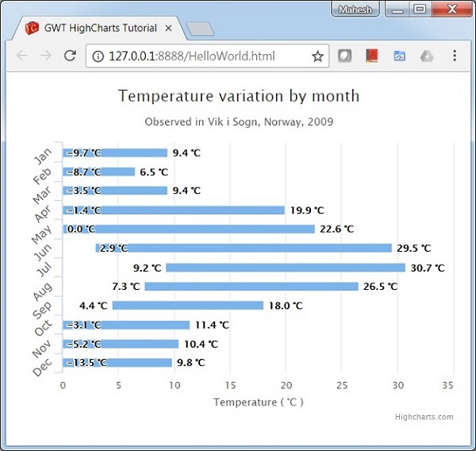
Task: Open the Highcharts.com credits link
Action: 424,417
